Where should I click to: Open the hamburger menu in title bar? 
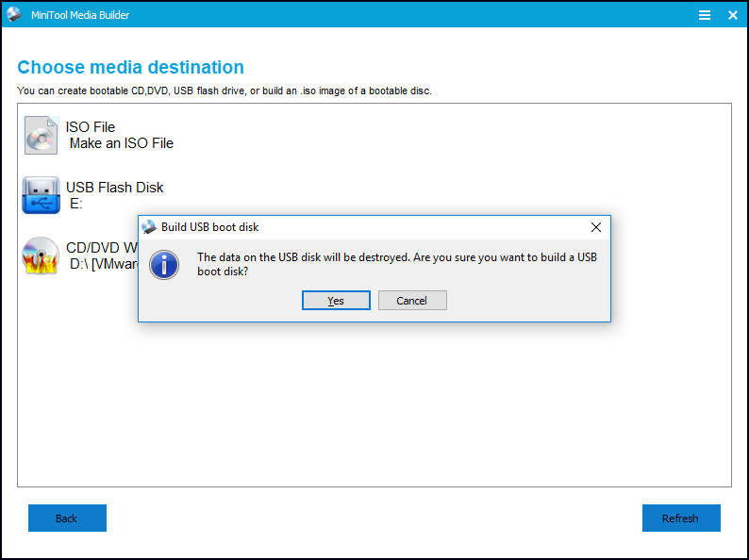coord(705,15)
